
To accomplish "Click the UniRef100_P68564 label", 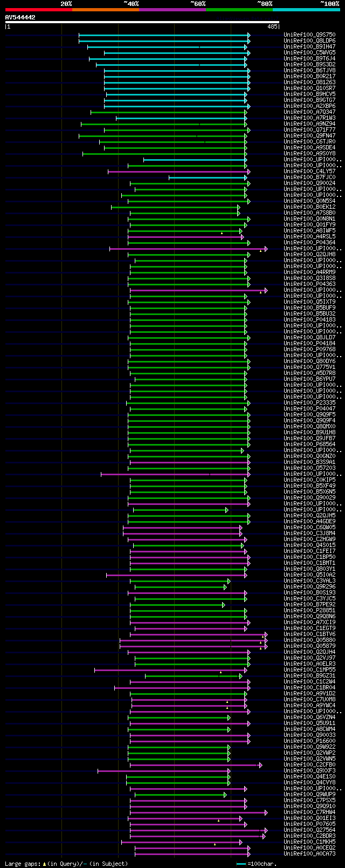I will pos(309,445).
